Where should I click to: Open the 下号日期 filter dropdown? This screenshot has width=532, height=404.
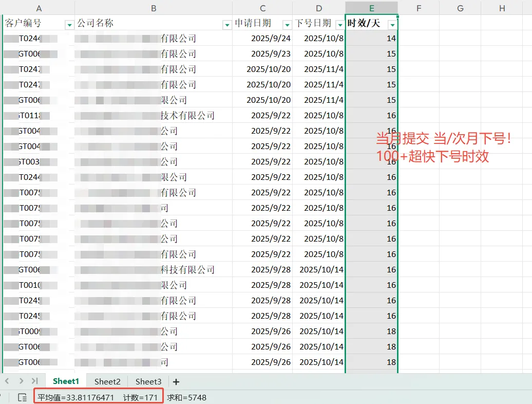[339, 25]
